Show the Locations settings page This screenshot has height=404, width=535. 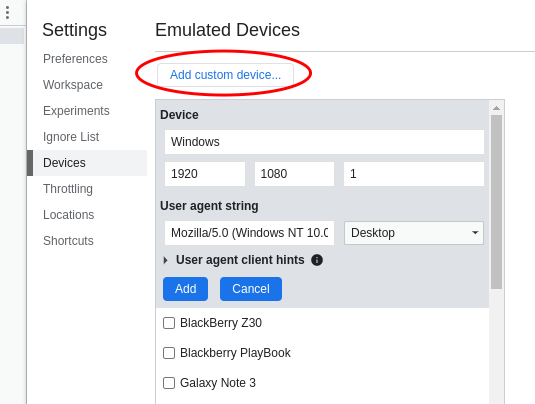(x=69, y=215)
